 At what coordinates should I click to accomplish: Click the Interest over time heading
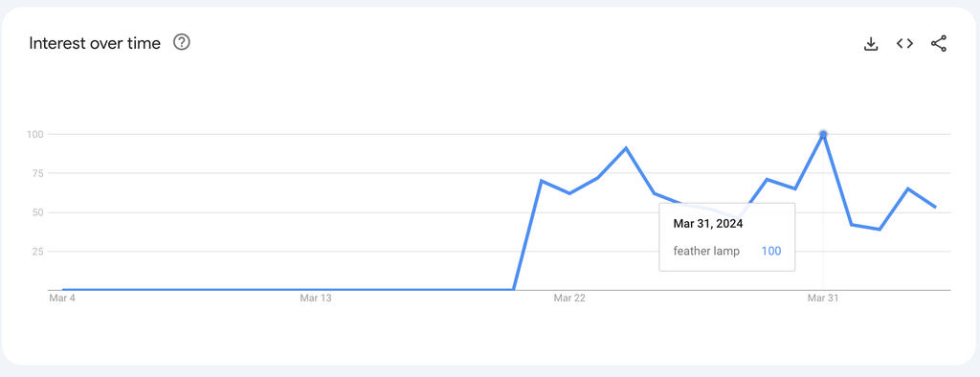click(95, 43)
